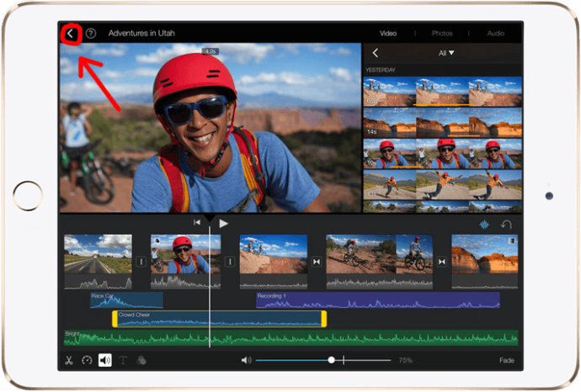The height and width of the screenshot is (392, 581).
Task: Select the red helmet clip in timeline
Action: 185,262
